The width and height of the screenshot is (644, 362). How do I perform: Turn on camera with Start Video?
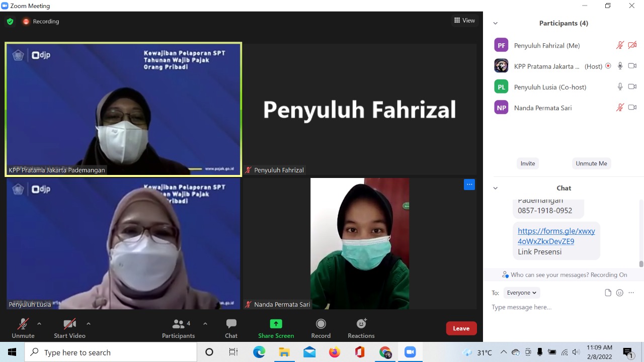pyautogui.click(x=69, y=324)
